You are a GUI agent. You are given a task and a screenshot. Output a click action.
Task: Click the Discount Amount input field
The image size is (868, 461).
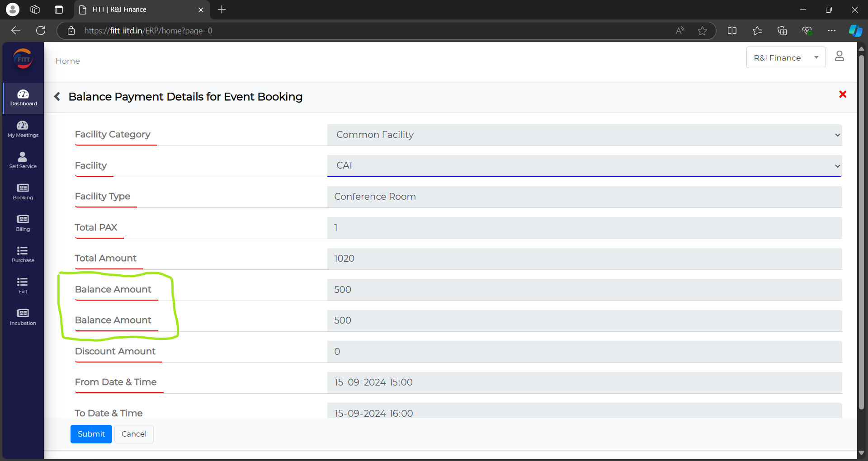(x=584, y=352)
